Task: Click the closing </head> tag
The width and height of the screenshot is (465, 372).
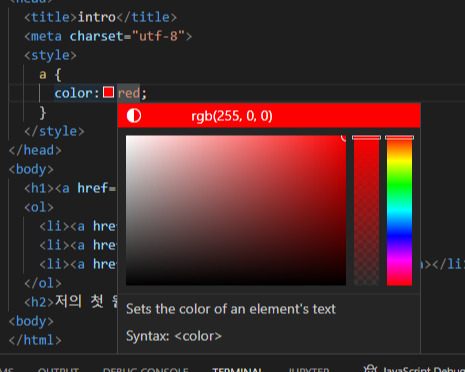Action: click(35, 150)
